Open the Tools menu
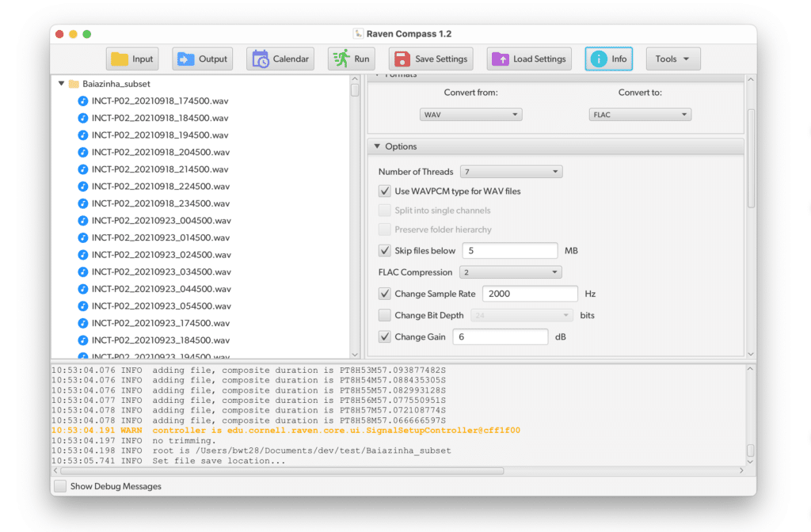The width and height of the screenshot is (811, 532). 673,58
